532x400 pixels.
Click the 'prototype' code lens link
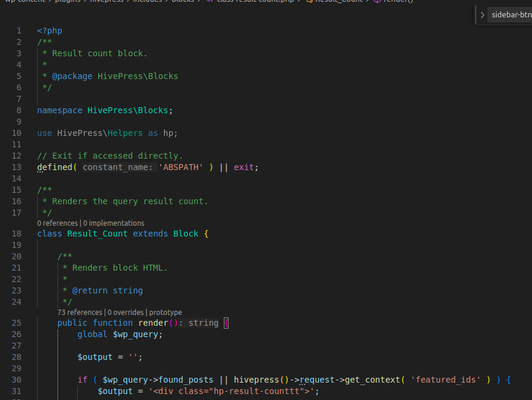(x=165, y=313)
